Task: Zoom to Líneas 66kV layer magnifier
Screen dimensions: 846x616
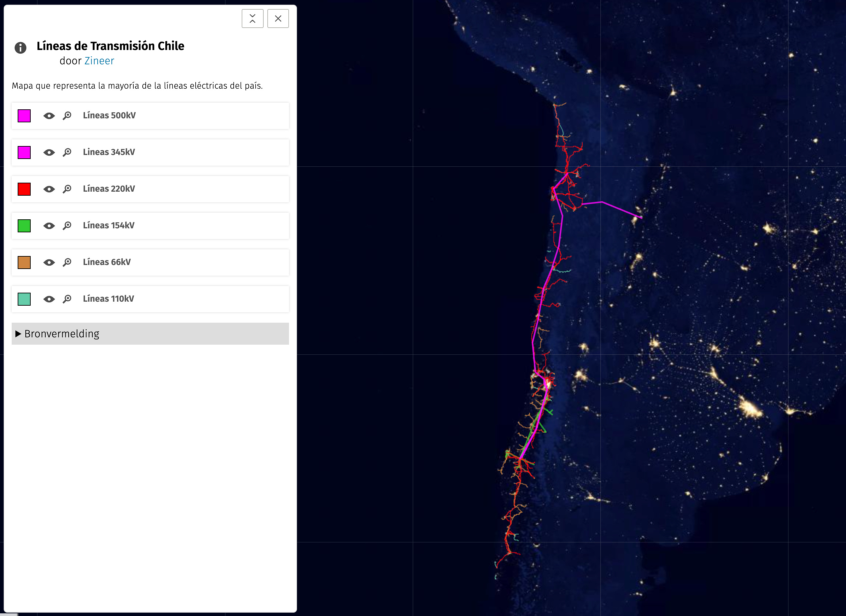Action: [67, 262]
